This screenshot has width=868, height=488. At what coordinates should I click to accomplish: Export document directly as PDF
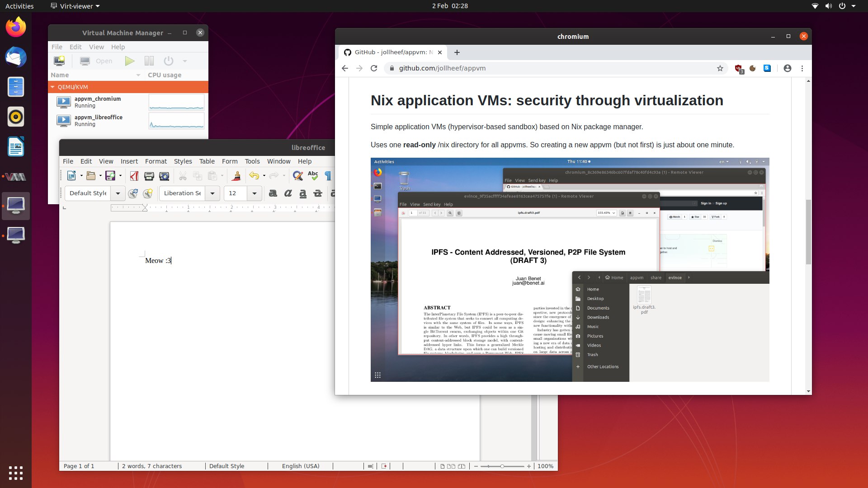[134, 176]
